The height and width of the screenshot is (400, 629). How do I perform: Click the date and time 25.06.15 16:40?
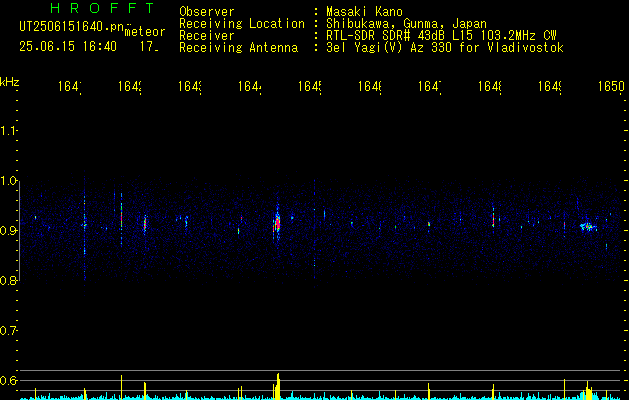click(x=68, y=47)
